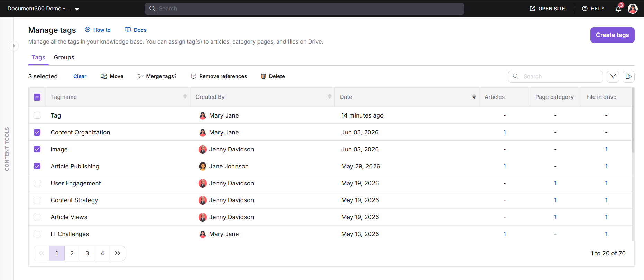Click the CONTENT TOOLS vertical label
Viewport: 644px width, 280px height.
(x=7, y=149)
